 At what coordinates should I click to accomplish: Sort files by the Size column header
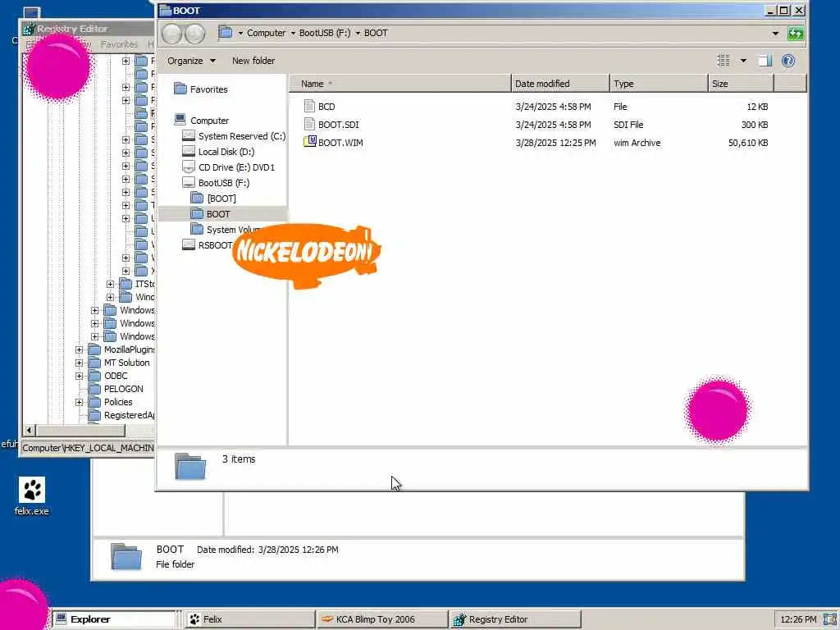pos(741,84)
